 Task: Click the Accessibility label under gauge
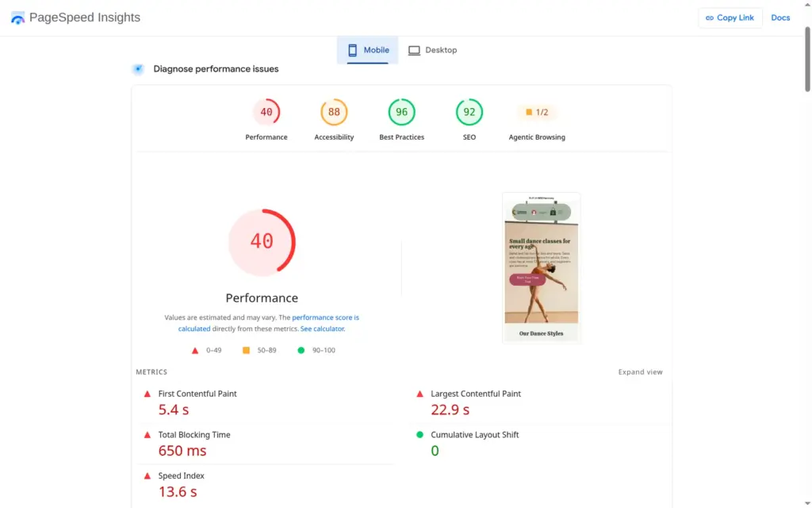pos(334,137)
